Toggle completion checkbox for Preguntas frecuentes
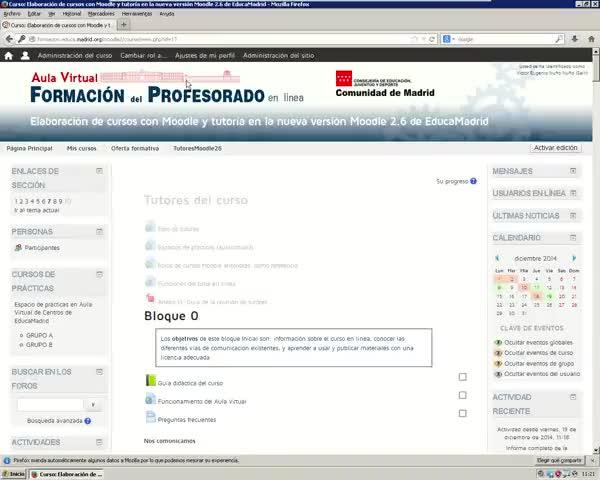The image size is (600, 480). point(463,413)
